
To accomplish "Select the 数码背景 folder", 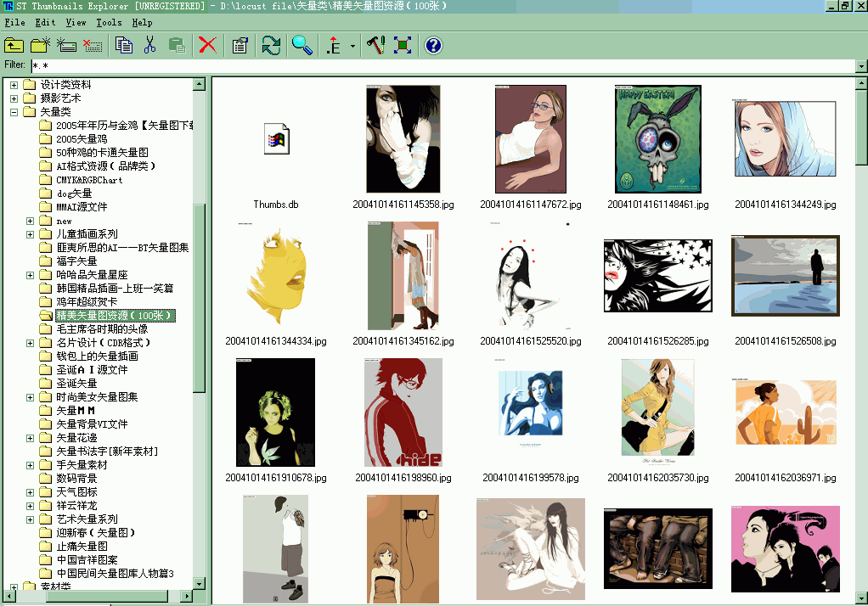I will [x=76, y=479].
